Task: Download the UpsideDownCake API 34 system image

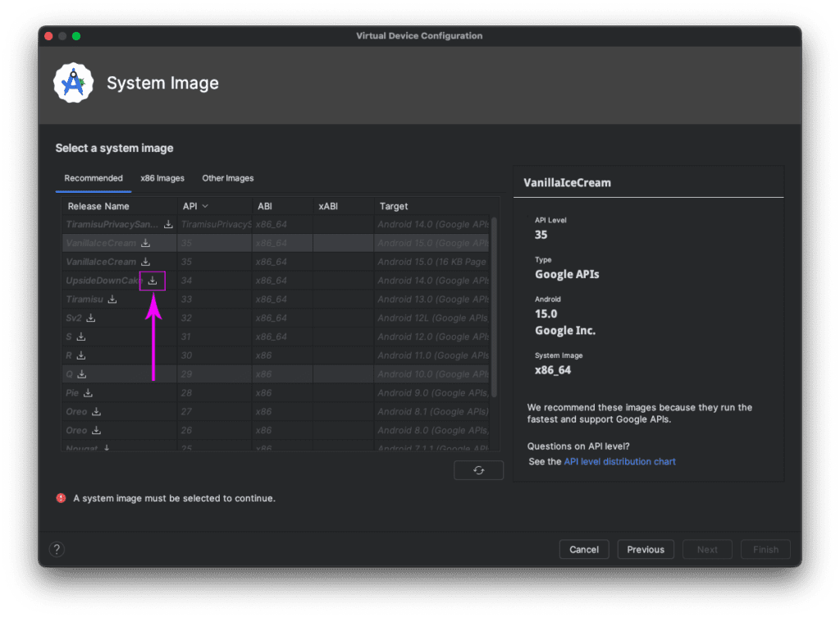Action: coord(153,280)
